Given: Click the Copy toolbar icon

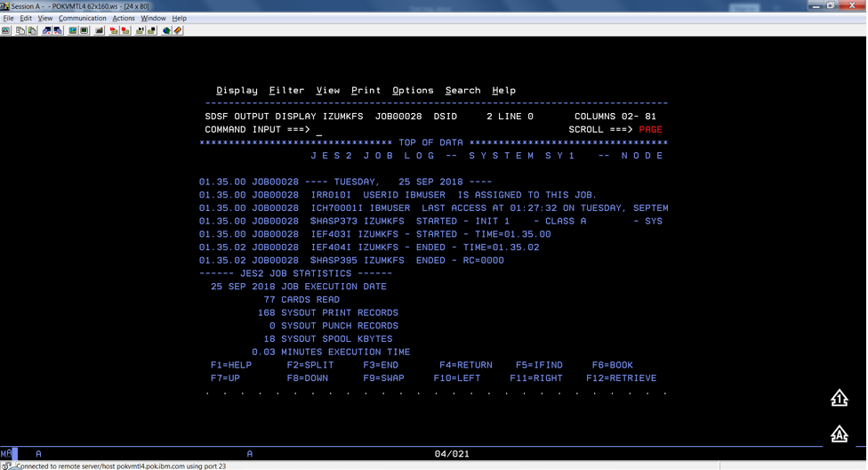Looking at the screenshot, I should tap(20, 30).
